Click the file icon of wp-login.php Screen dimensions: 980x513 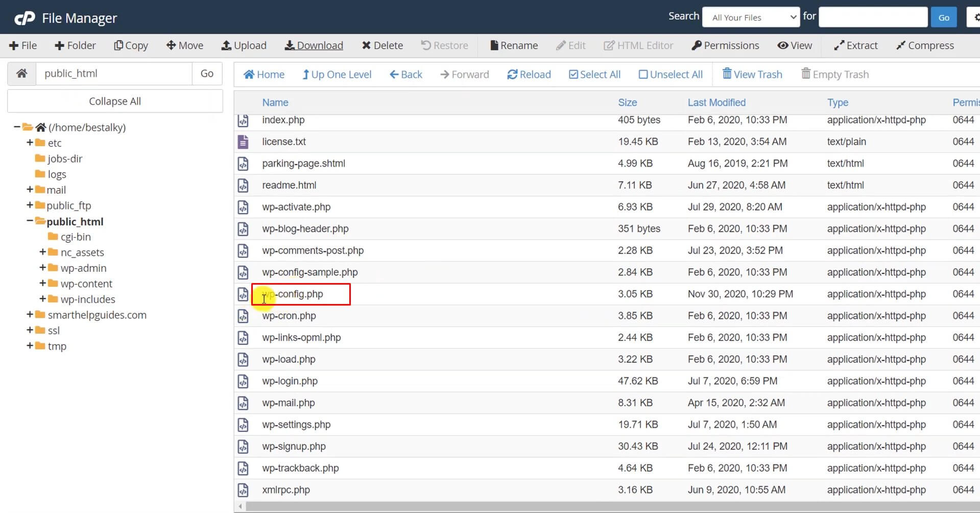click(243, 381)
